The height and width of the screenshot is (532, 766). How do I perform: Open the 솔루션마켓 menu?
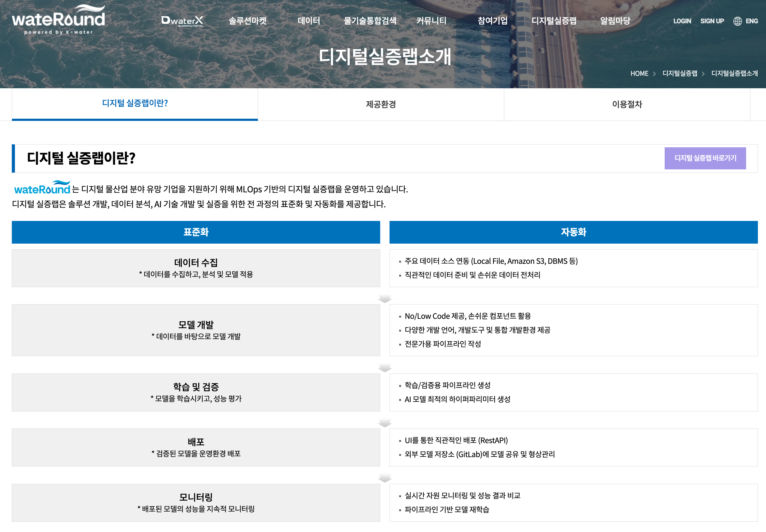coord(247,21)
